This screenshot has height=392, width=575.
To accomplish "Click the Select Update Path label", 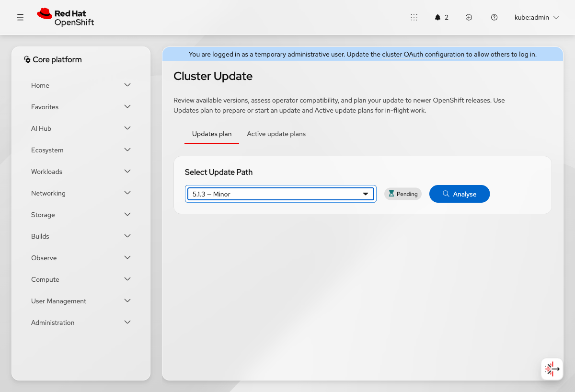I will click(218, 172).
